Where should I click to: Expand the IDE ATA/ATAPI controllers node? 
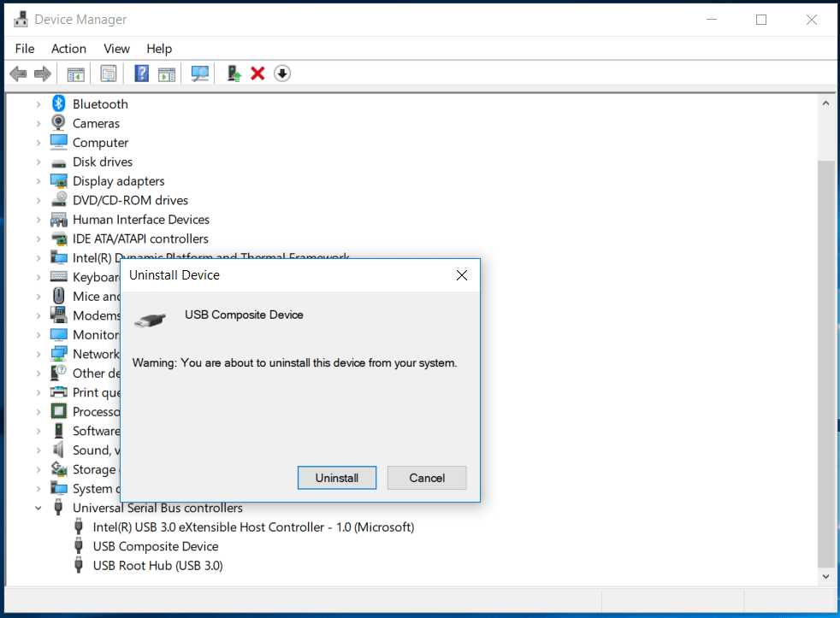(38, 239)
